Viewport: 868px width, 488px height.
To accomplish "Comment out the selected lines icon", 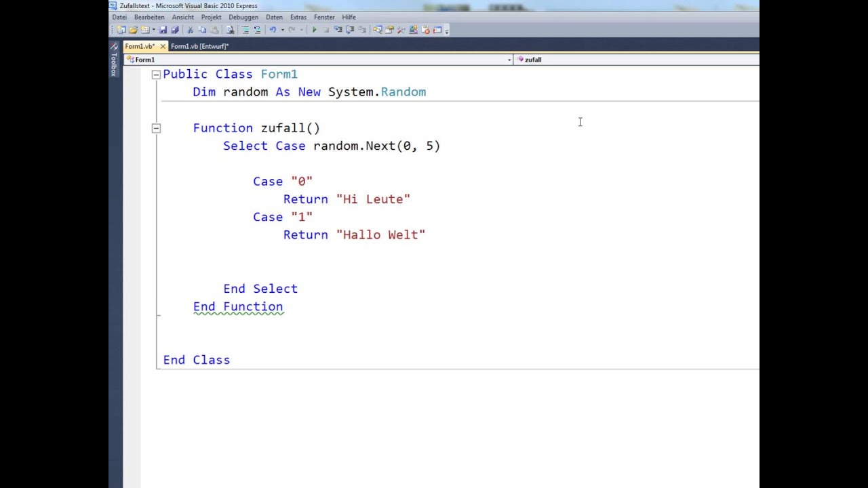I will coord(245,30).
